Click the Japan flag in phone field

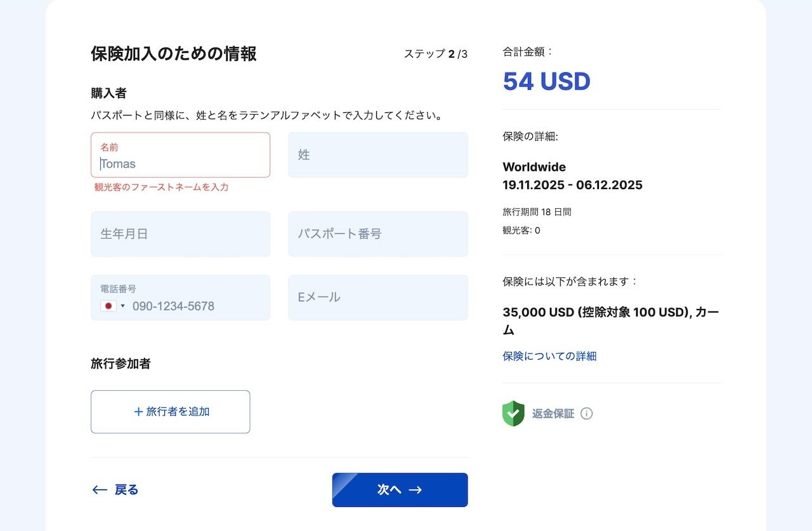pos(108,306)
